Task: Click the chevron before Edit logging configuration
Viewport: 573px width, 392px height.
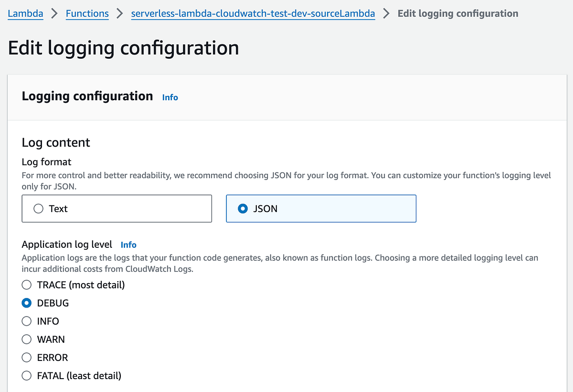Action: pyautogui.click(x=388, y=13)
